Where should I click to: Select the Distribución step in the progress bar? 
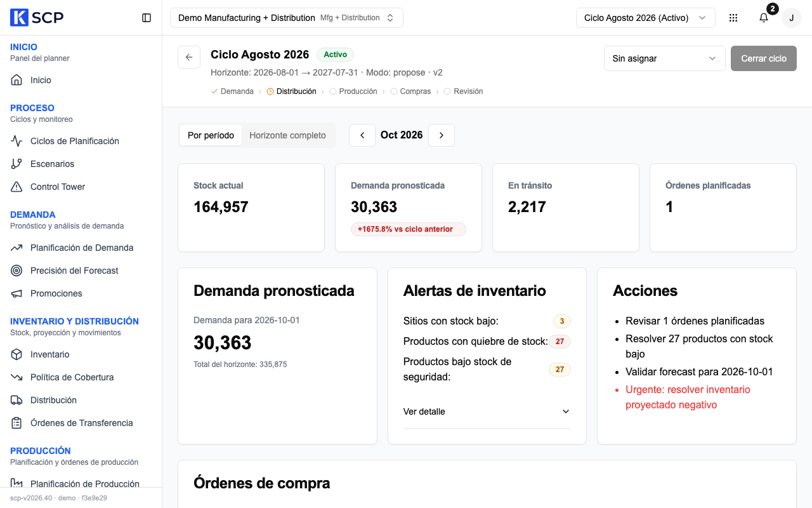291,91
